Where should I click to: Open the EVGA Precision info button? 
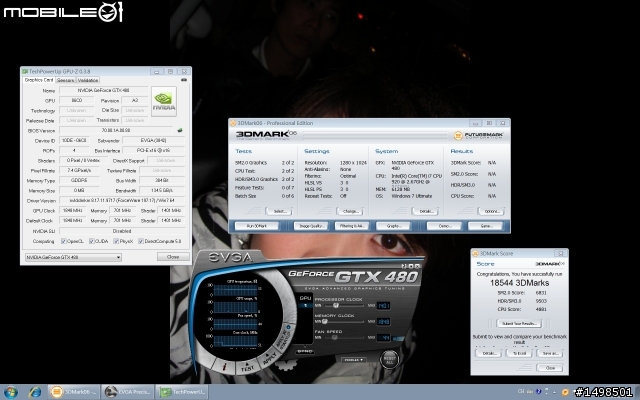[224, 367]
